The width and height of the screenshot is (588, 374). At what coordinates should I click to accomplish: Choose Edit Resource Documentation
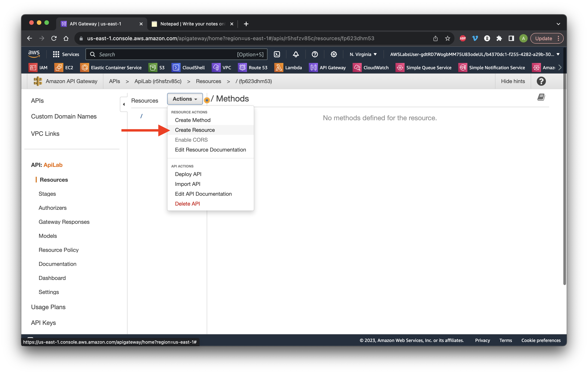210,150
